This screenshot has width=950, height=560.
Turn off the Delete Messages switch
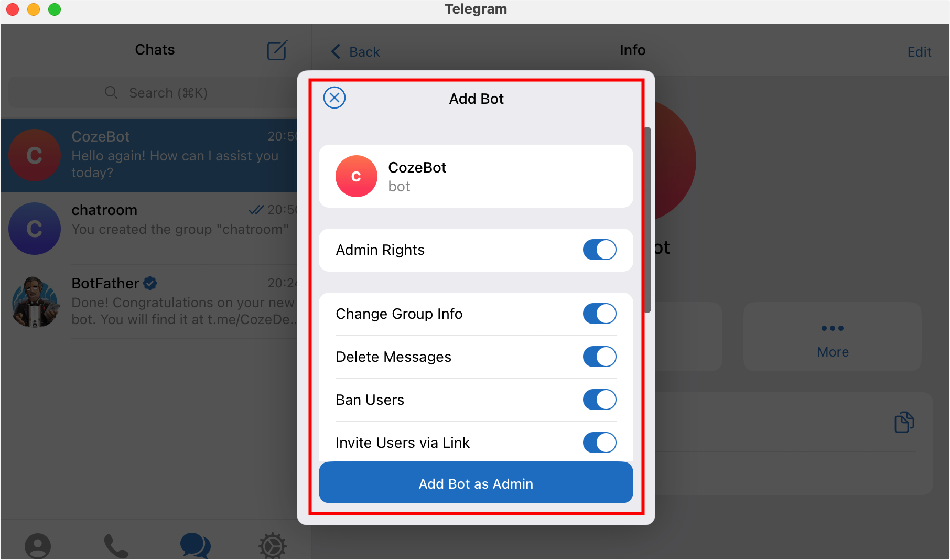pyautogui.click(x=599, y=357)
